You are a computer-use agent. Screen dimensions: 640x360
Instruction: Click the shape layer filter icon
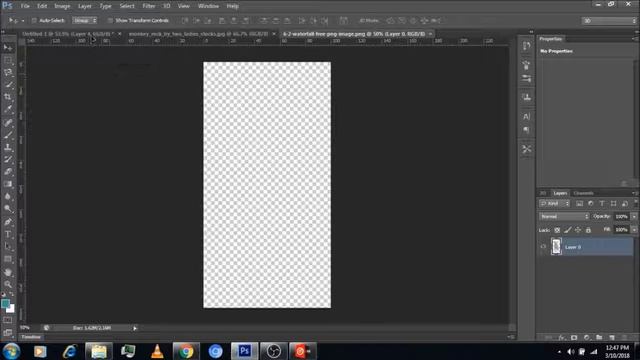613,203
